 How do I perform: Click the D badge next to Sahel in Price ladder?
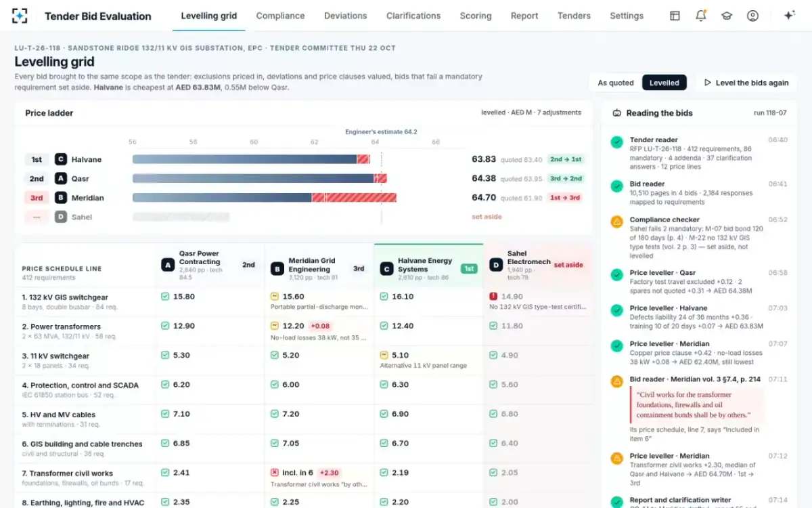61,217
